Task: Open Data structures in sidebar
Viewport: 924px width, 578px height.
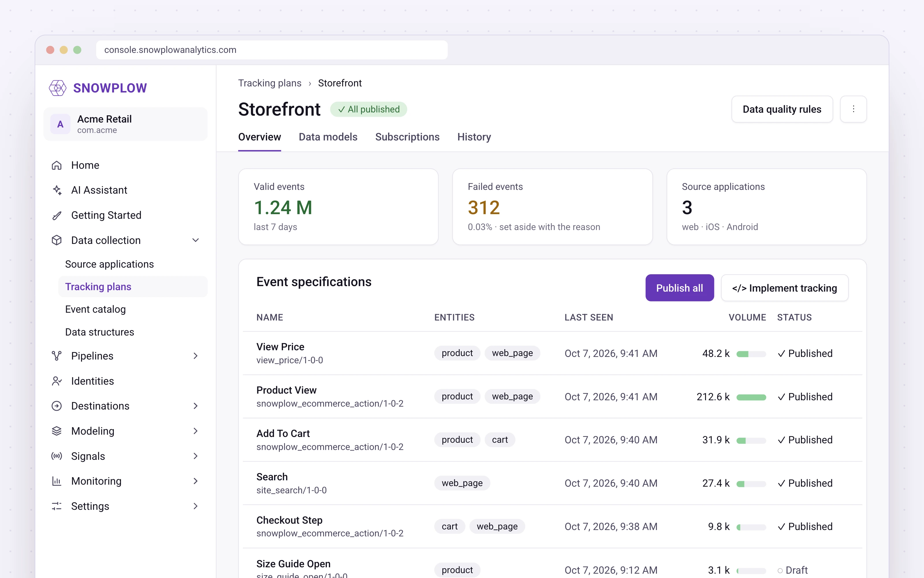Action: click(x=100, y=332)
